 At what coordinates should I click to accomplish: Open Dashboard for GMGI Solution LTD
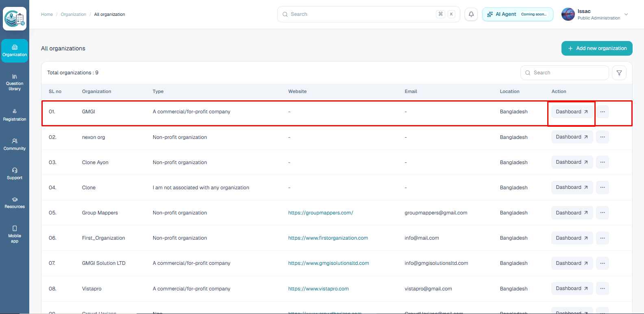click(572, 263)
